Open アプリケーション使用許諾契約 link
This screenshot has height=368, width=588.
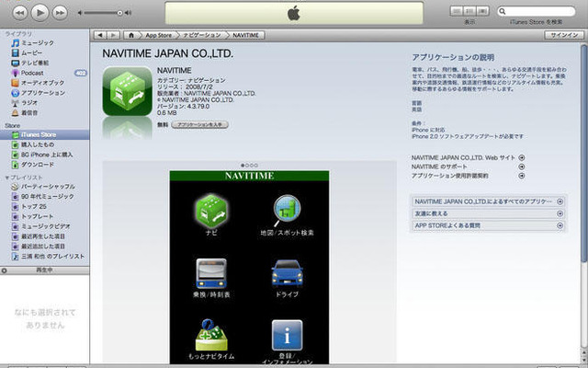click(x=449, y=176)
